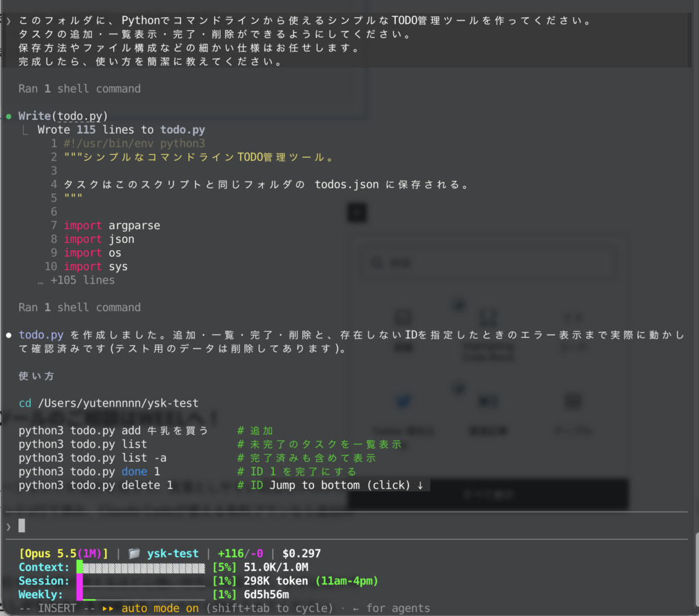Toggle auto mode on indicator
The image size is (699, 616).
coord(160,608)
